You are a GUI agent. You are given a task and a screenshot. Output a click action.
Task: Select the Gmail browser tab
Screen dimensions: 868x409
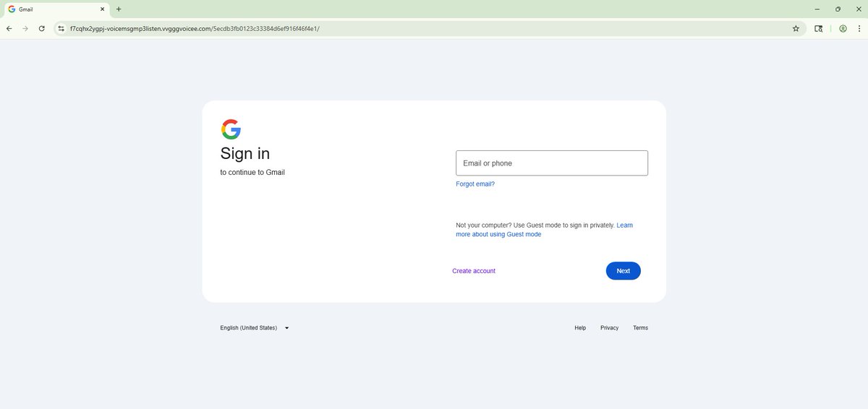click(56, 9)
